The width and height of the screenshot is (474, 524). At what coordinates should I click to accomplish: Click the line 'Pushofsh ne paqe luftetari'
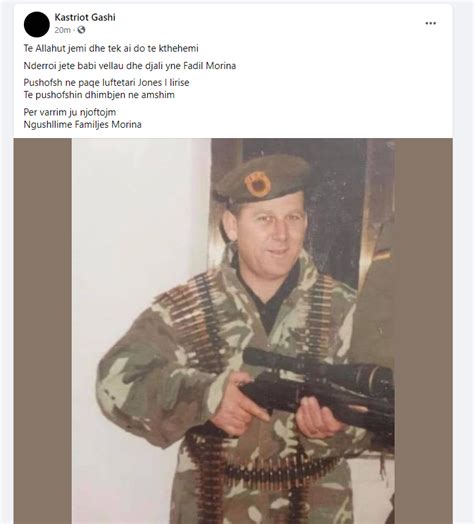(106, 83)
